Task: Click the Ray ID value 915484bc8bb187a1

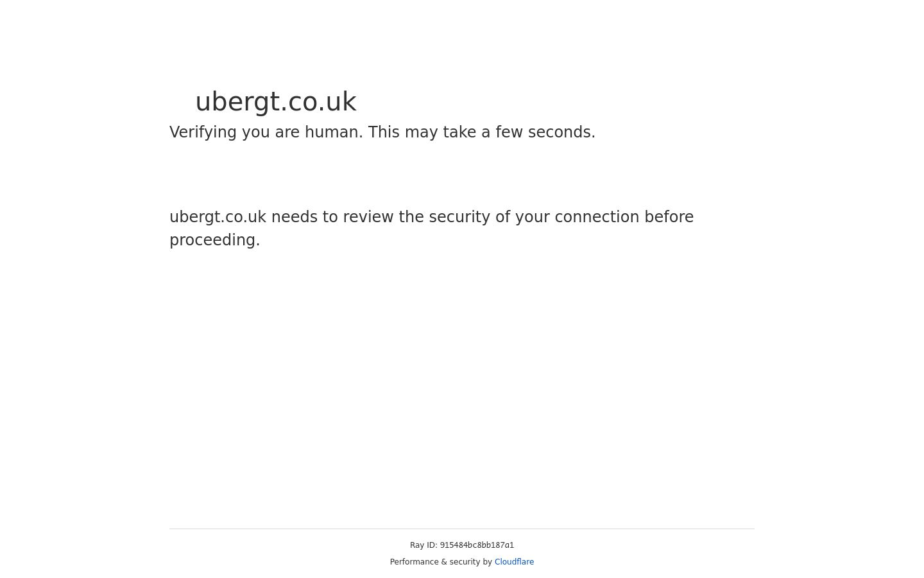Action: [477, 545]
